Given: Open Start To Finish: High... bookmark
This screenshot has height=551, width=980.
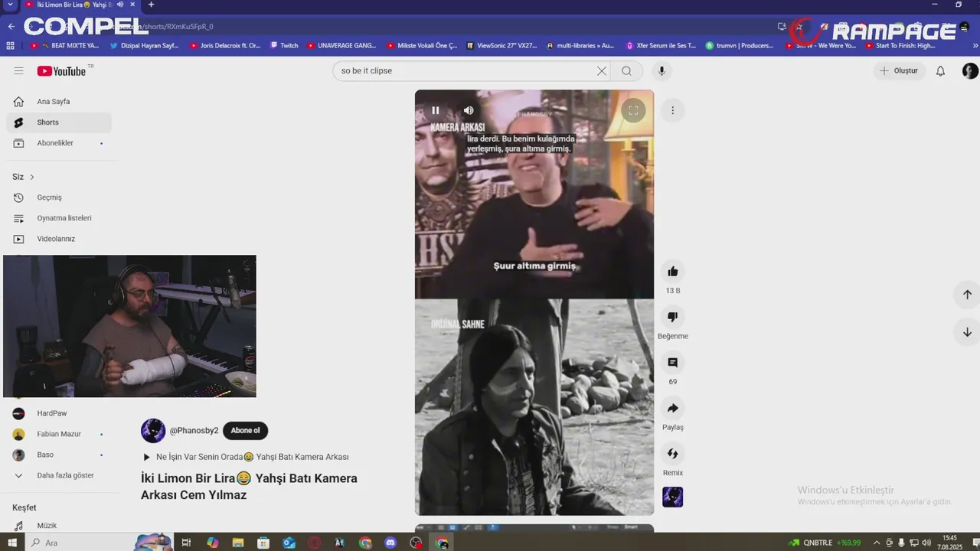Looking at the screenshot, I should (x=900, y=46).
